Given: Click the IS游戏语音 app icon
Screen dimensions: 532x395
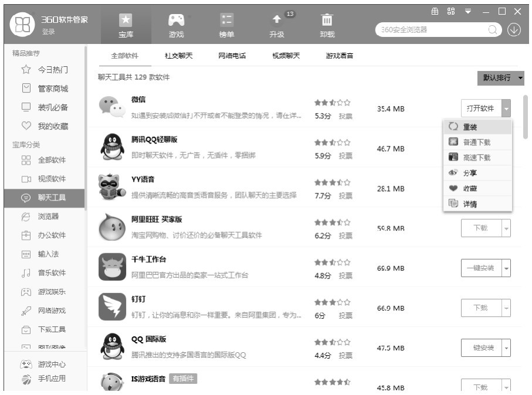Looking at the screenshot, I should pos(112,382).
